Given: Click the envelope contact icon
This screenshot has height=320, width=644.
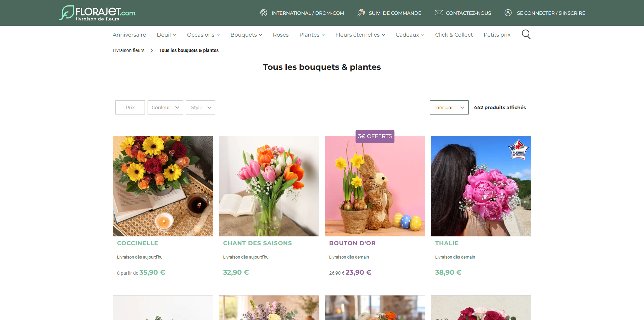Looking at the screenshot, I should (x=439, y=13).
